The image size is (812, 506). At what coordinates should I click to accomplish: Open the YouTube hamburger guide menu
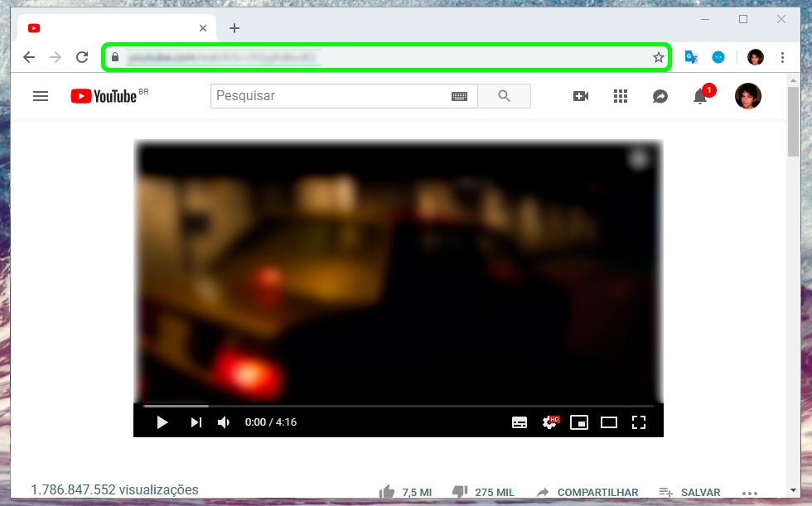click(40, 96)
